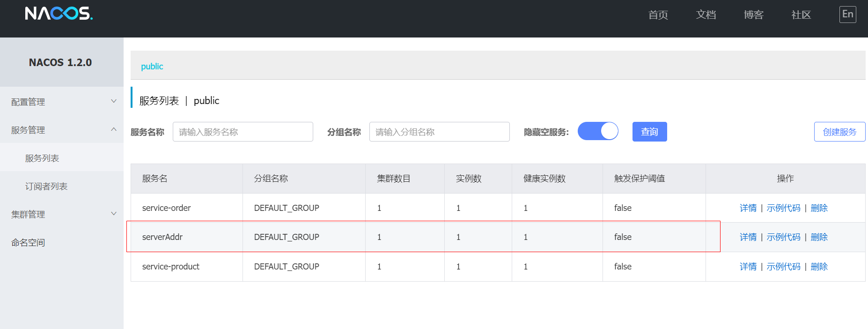Click the NACOS logo

point(59,13)
